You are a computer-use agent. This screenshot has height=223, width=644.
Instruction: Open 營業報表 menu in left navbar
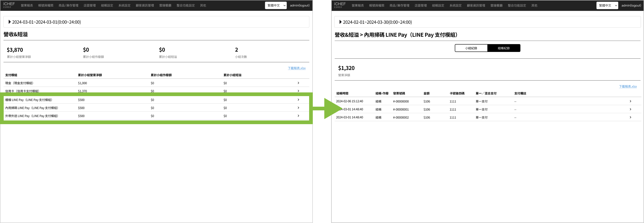[x=27, y=6]
